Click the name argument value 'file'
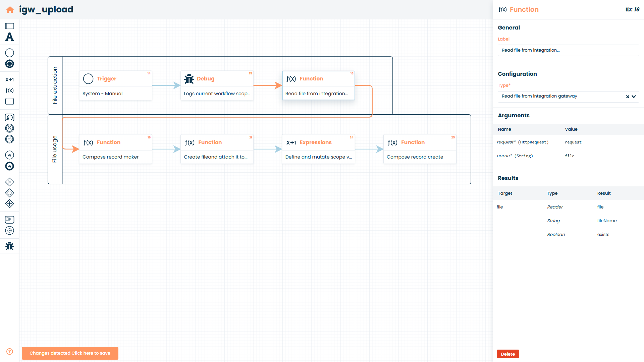 pyautogui.click(x=570, y=156)
